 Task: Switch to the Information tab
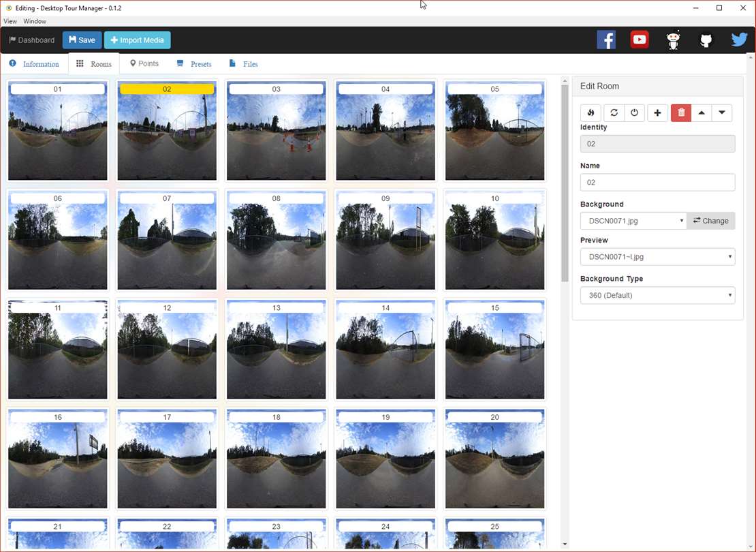(34, 63)
